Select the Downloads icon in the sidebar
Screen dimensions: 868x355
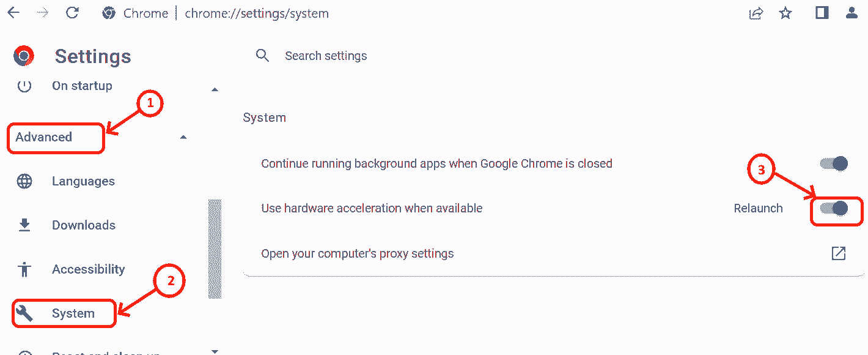tap(24, 225)
